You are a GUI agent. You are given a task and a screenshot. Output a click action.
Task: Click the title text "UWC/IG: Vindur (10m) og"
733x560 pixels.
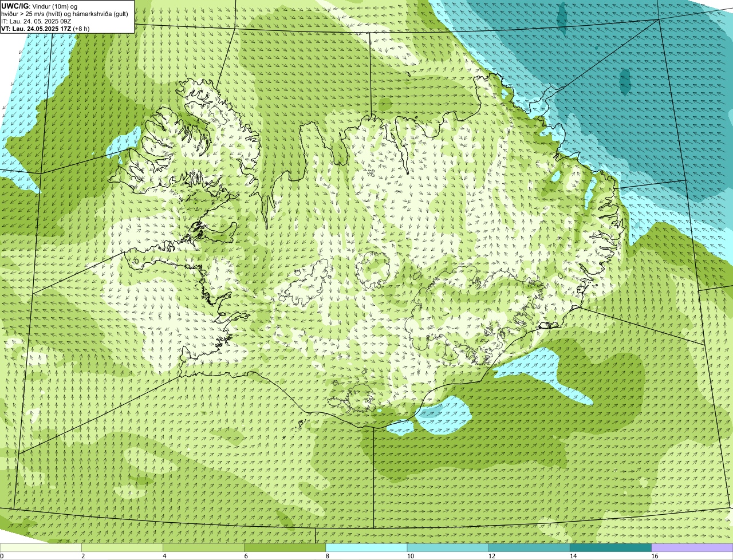click(x=39, y=6)
